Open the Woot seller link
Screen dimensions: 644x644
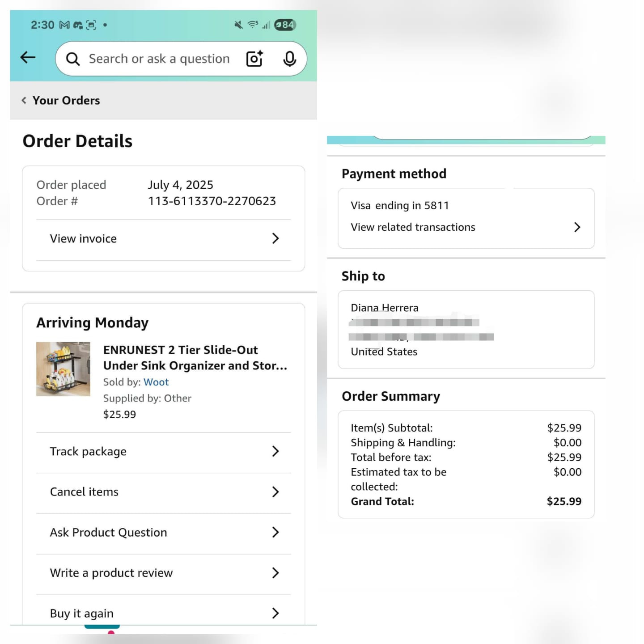click(x=156, y=382)
